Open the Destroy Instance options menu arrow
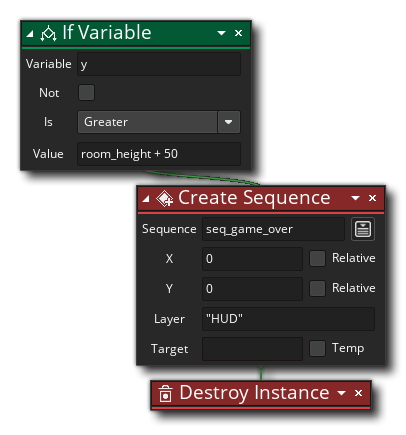This screenshot has width=406, height=435. click(x=341, y=393)
